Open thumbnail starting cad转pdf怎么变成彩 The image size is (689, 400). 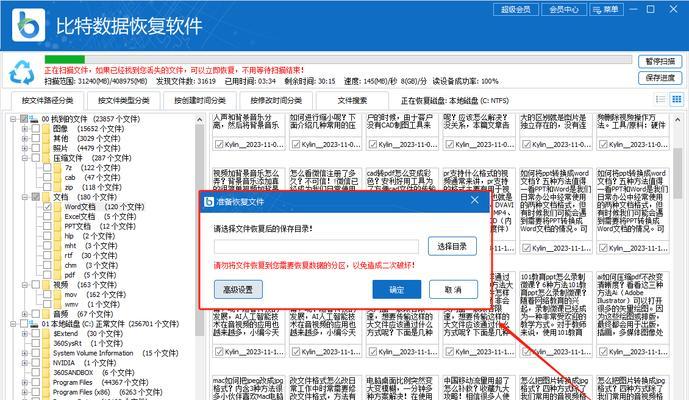point(402,179)
